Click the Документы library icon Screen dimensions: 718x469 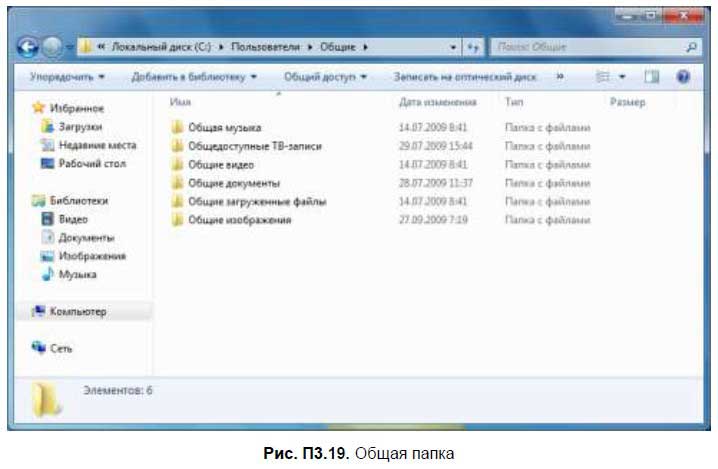pos(48,237)
